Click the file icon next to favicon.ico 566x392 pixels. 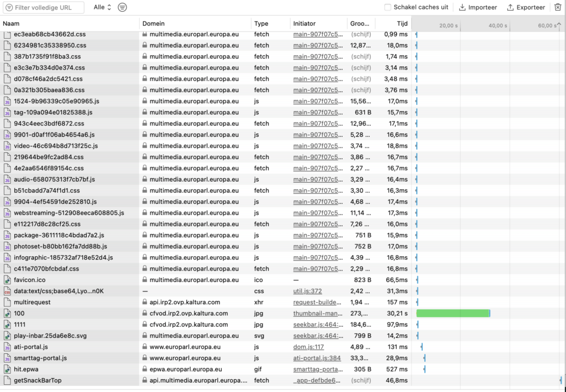click(6, 279)
